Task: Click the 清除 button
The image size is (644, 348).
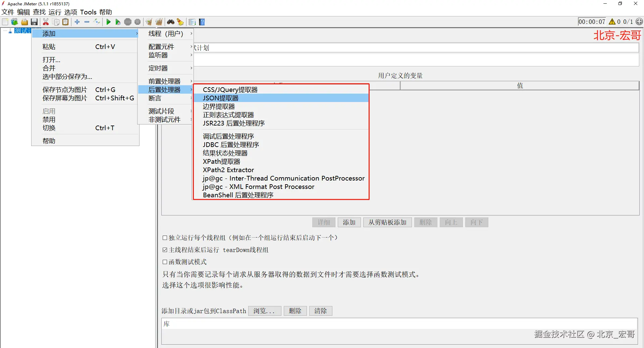Action: (x=321, y=311)
